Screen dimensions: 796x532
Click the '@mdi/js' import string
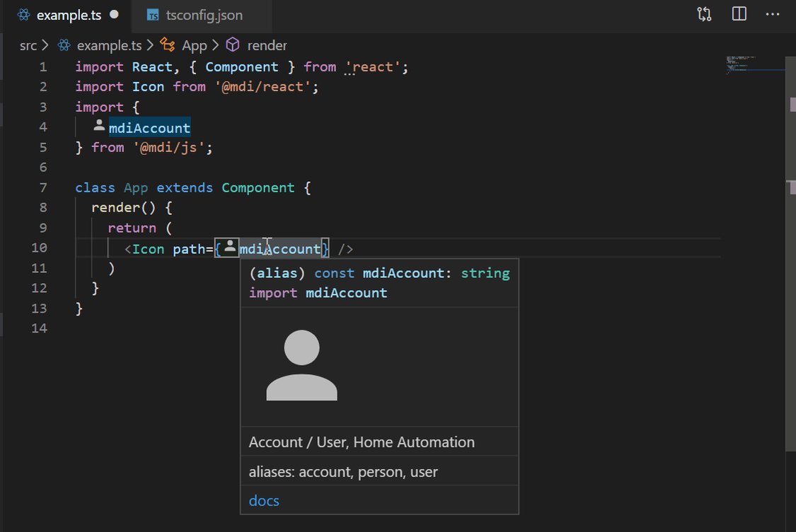[168, 148]
